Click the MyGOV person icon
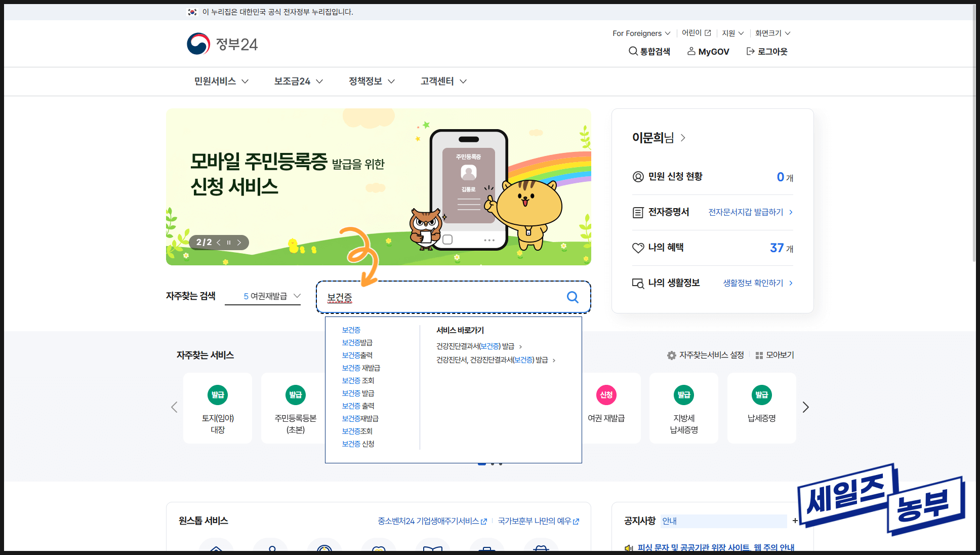The width and height of the screenshot is (980, 555). (691, 51)
